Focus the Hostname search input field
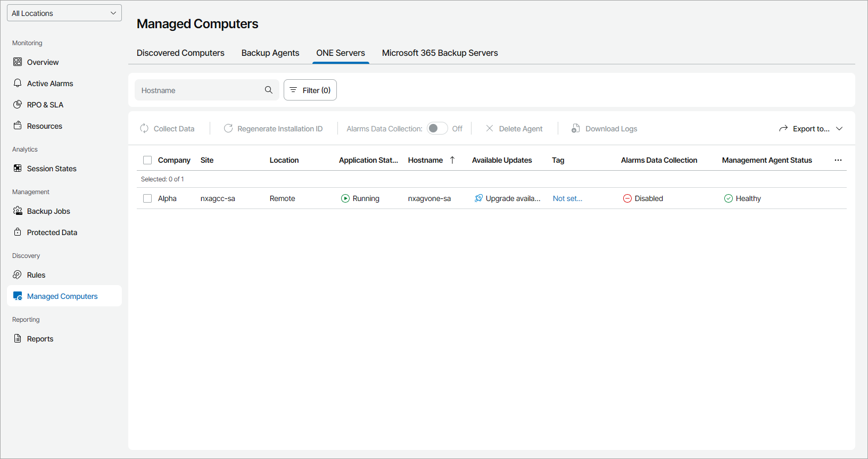The image size is (868, 459). click(200, 90)
